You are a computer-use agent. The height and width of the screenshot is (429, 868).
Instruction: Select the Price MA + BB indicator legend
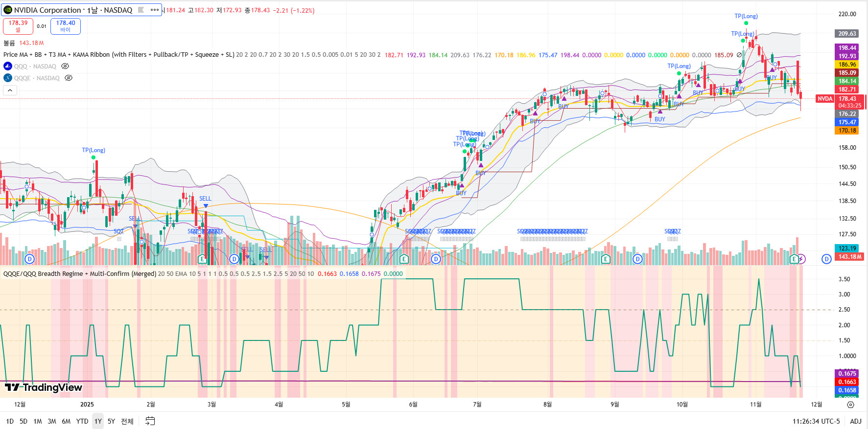pos(119,55)
